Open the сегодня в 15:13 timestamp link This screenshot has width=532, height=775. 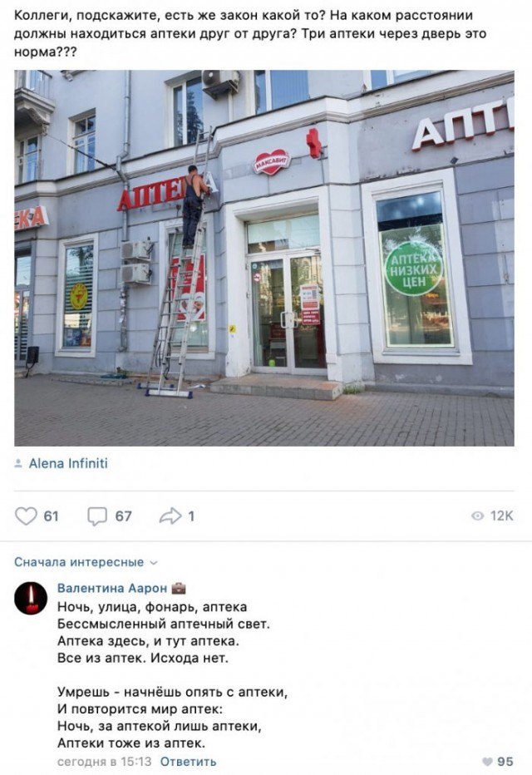(x=104, y=762)
